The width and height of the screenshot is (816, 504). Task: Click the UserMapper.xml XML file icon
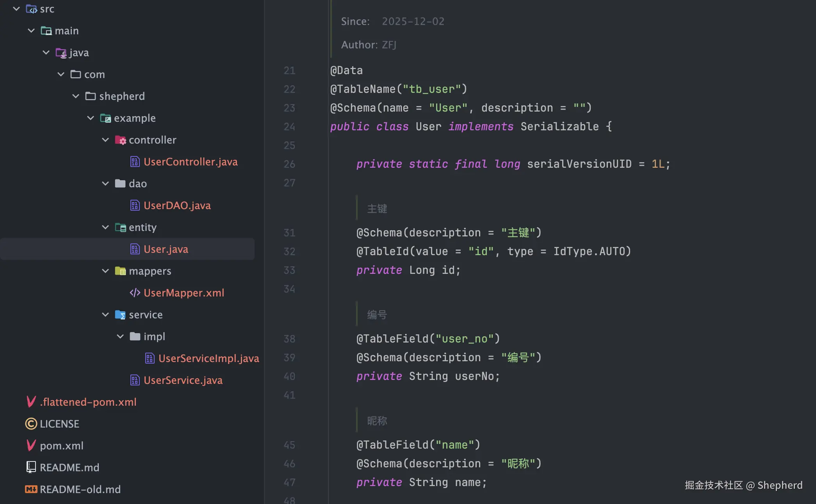135,293
